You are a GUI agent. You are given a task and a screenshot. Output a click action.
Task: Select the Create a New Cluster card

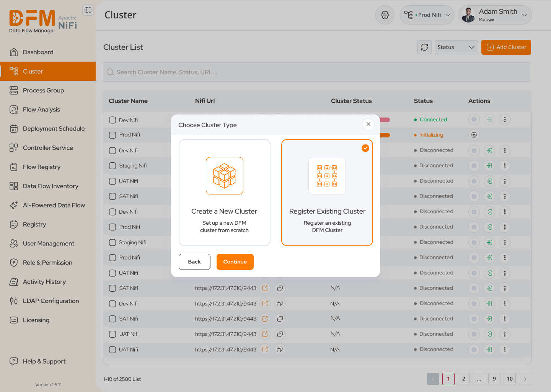pos(225,193)
